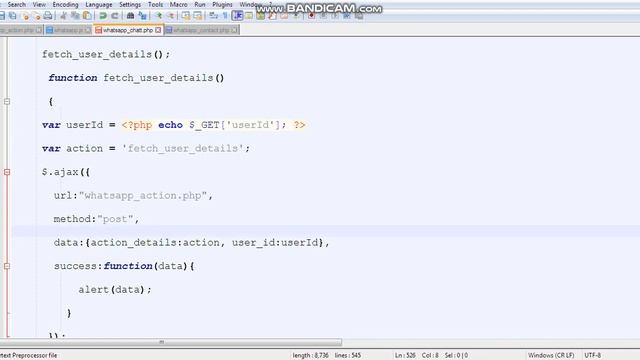Click the Cut scissors toolbar icon
This screenshot has height=360, width=640.
tap(63, 16)
